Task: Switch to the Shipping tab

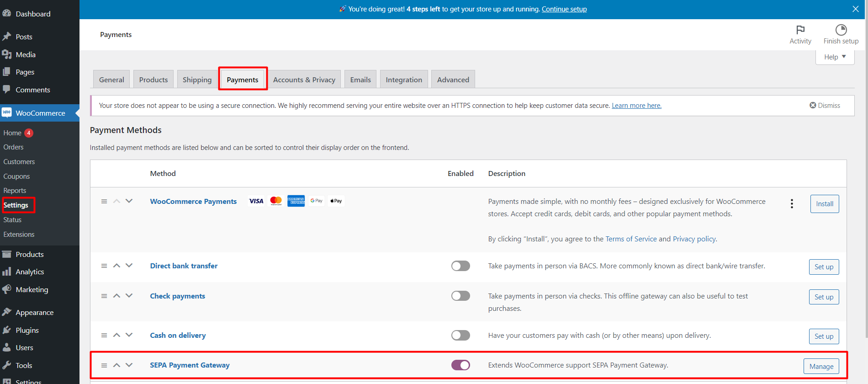Action: coord(197,80)
